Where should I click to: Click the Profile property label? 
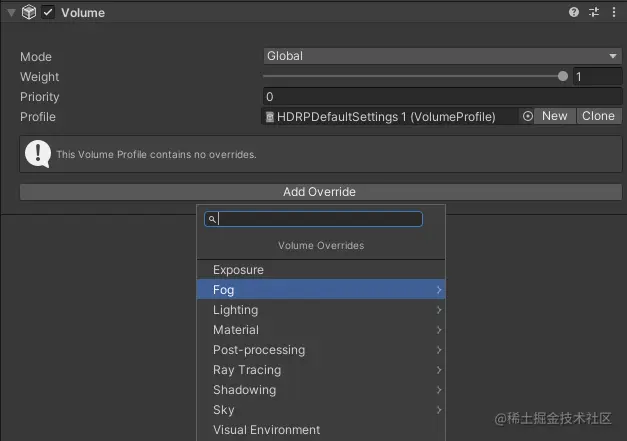(x=38, y=117)
